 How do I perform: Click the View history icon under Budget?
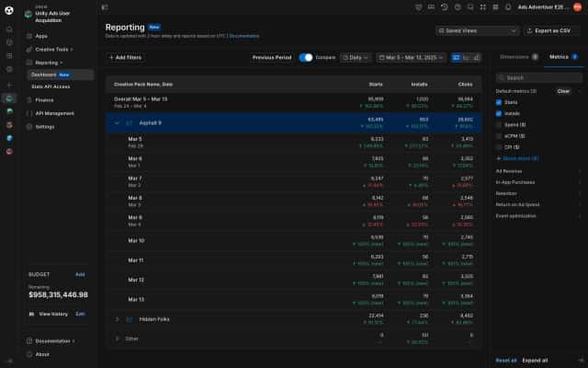pyautogui.click(x=32, y=314)
